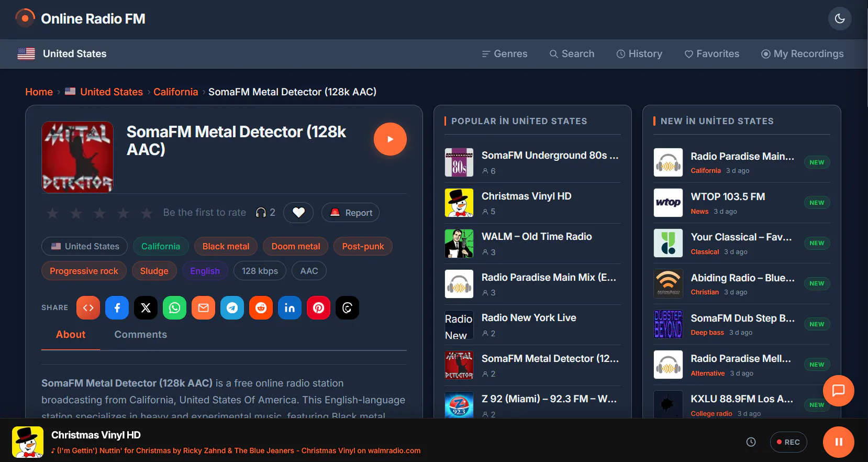This screenshot has width=868, height=462.
Task: Select the English language tag
Action: pos(205,271)
